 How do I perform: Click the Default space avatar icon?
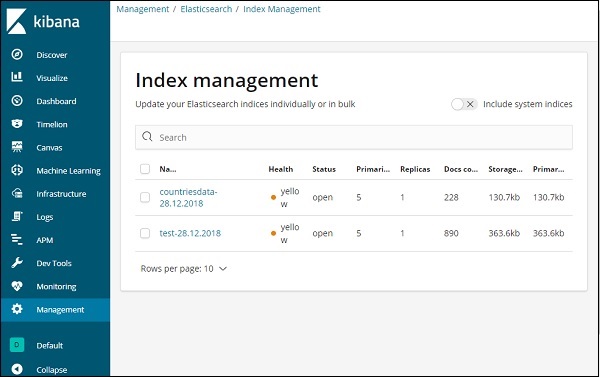17,345
